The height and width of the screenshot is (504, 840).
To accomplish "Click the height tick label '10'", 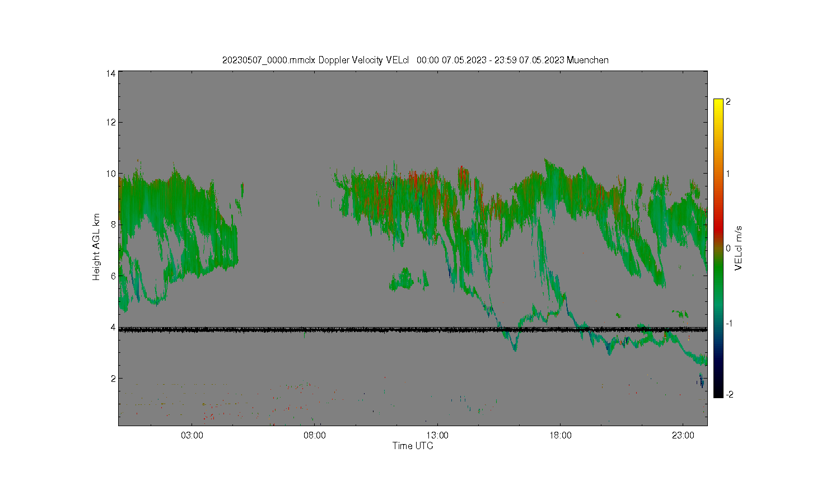I will tap(111, 174).
